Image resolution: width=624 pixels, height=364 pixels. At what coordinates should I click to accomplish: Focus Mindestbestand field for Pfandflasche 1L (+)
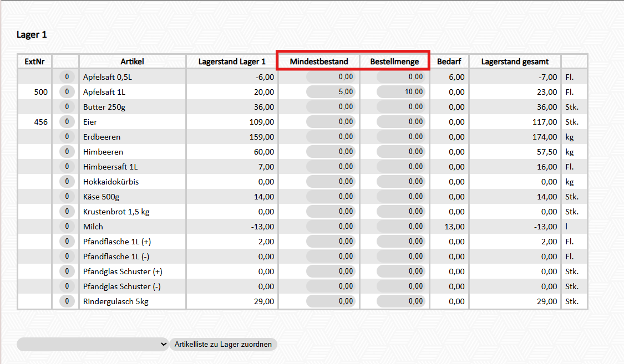pos(331,241)
